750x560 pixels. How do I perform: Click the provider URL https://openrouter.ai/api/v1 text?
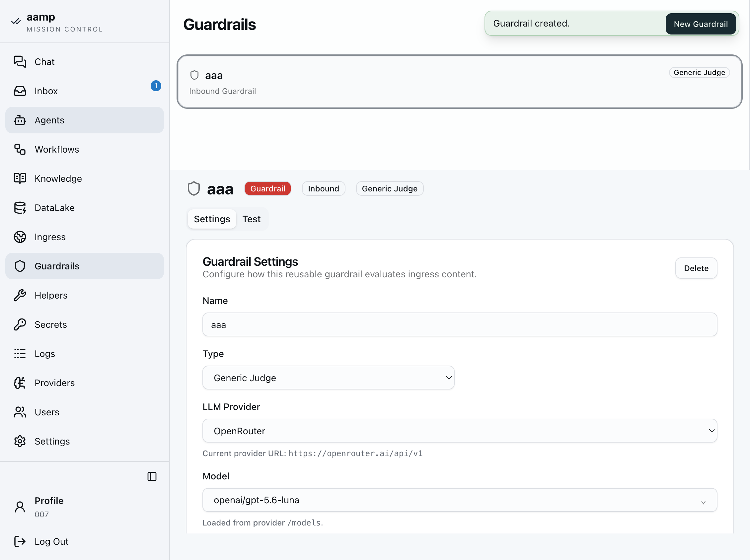pos(355,453)
